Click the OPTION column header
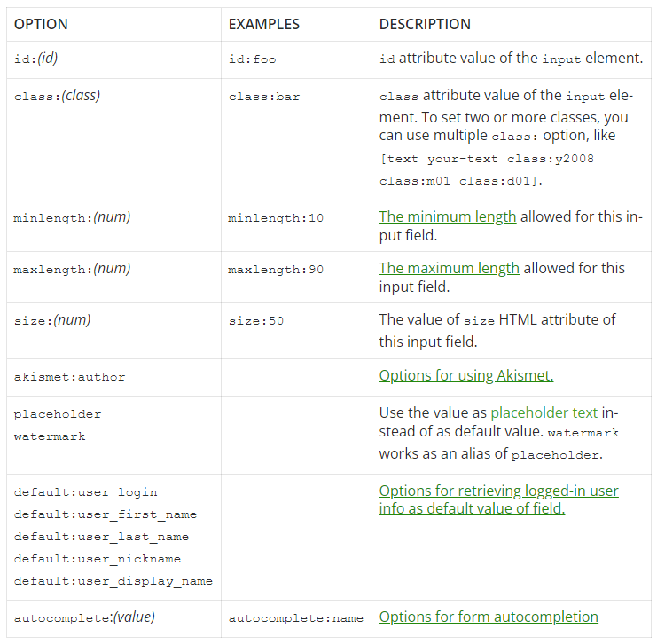The height and width of the screenshot is (644, 657). pos(41,25)
